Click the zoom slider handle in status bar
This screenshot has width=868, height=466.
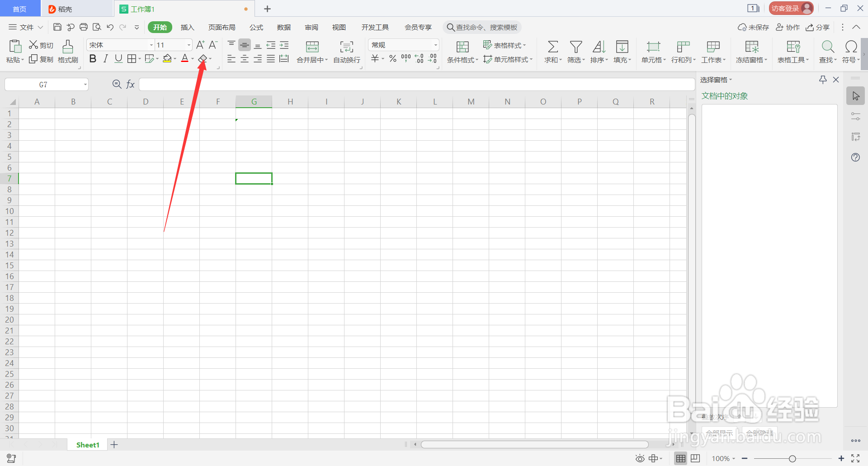(792, 458)
